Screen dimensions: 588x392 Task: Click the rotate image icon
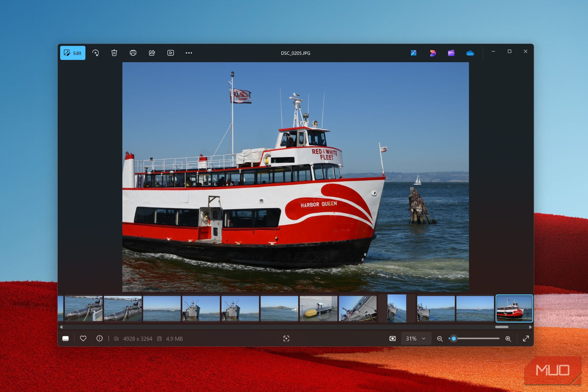click(96, 53)
